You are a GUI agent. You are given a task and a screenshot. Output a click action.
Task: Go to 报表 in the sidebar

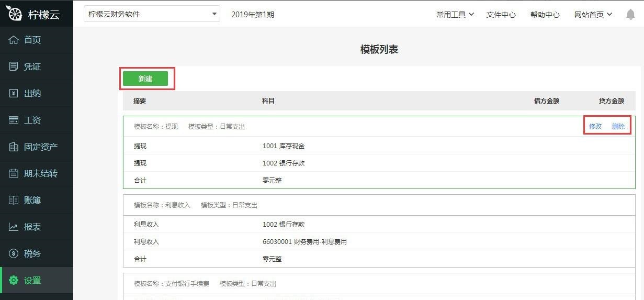click(37, 227)
